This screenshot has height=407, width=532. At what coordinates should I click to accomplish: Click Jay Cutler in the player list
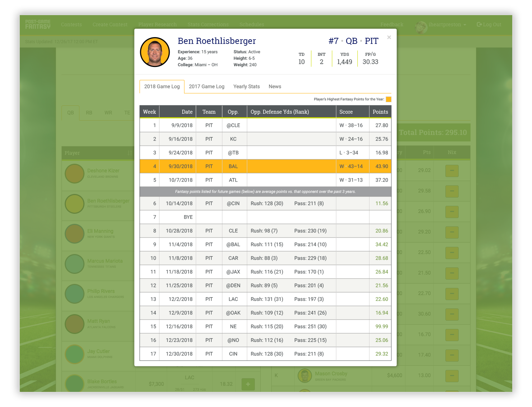coord(98,351)
